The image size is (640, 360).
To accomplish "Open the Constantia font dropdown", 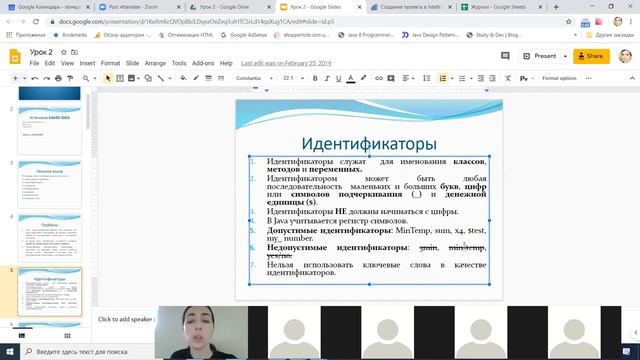I will coord(254,78).
